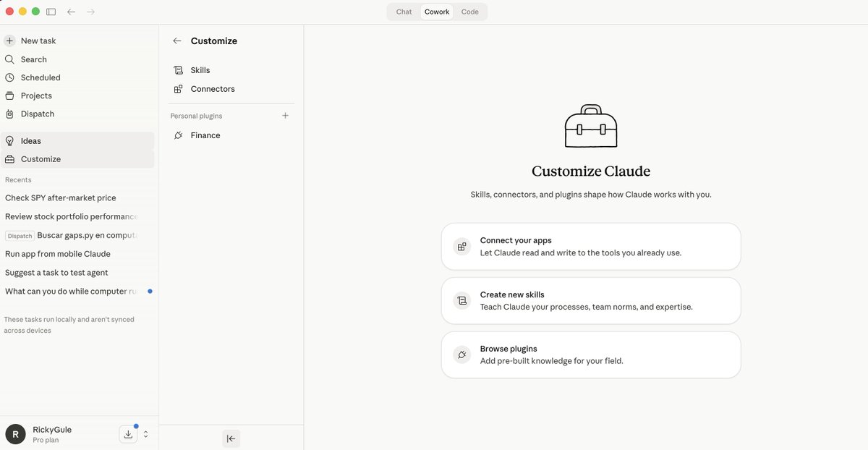Switch to the Chat tab
The image size is (868, 450).
coord(404,12)
